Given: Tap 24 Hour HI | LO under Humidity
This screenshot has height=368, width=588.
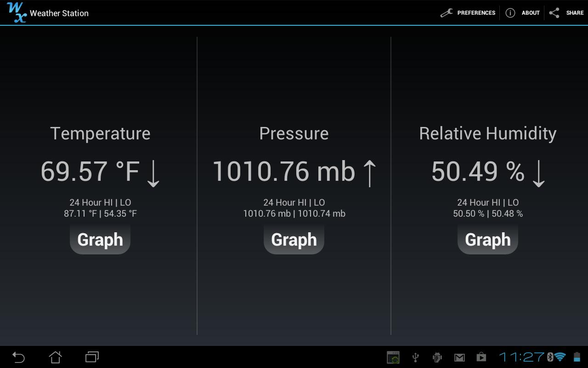Looking at the screenshot, I should click(488, 202).
